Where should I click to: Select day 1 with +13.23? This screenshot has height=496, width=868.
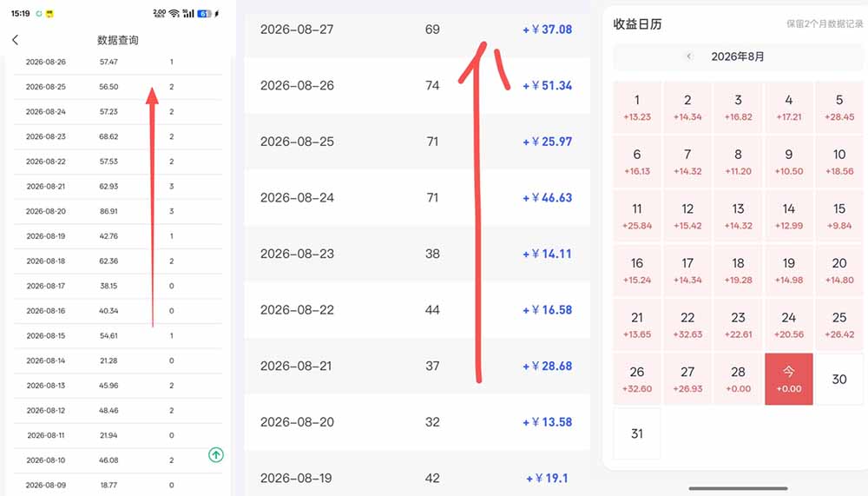click(637, 108)
